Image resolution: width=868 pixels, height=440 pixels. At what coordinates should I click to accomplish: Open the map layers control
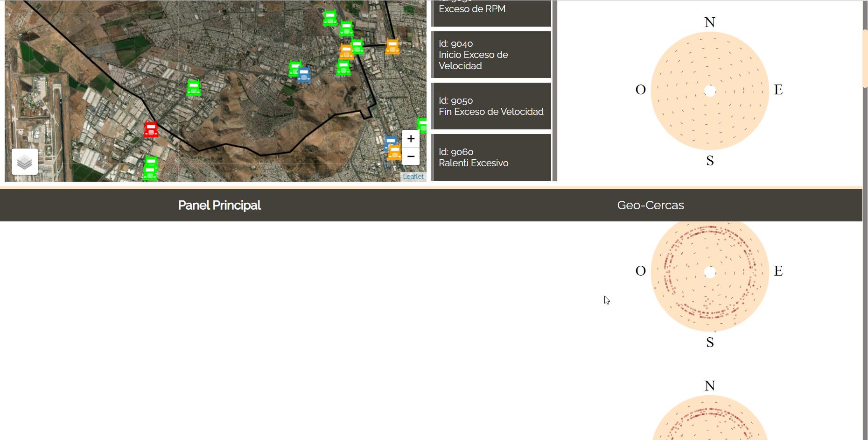tap(25, 162)
